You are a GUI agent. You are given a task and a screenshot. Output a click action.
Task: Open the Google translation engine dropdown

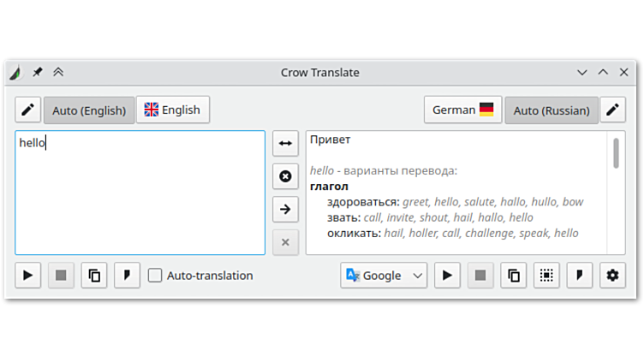384,276
